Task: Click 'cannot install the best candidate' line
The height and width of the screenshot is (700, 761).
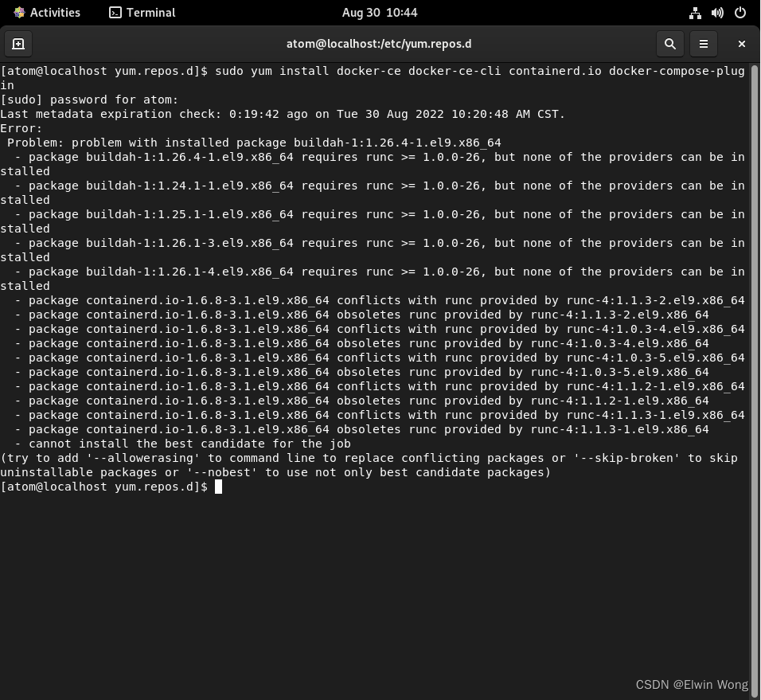Action: (x=182, y=444)
